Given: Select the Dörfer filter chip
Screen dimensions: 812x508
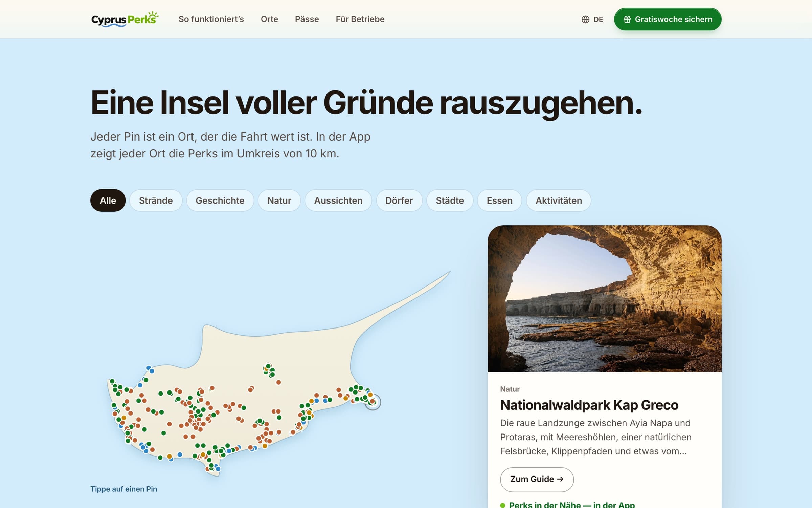Looking at the screenshot, I should click(x=399, y=200).
